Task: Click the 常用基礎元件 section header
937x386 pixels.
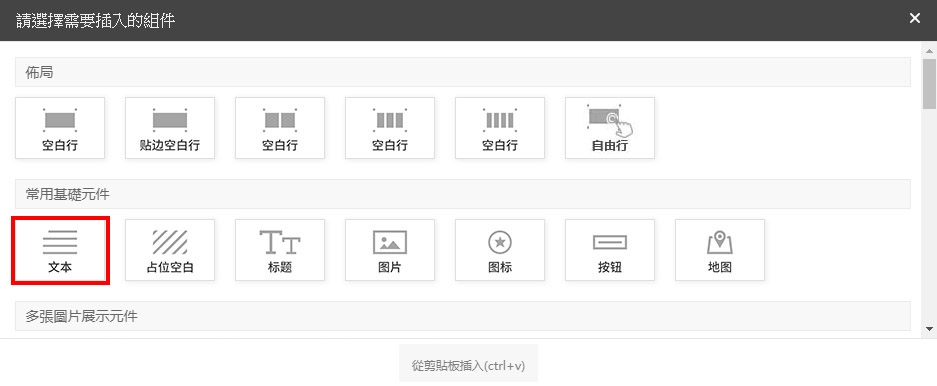Action: tap(463, 194)
